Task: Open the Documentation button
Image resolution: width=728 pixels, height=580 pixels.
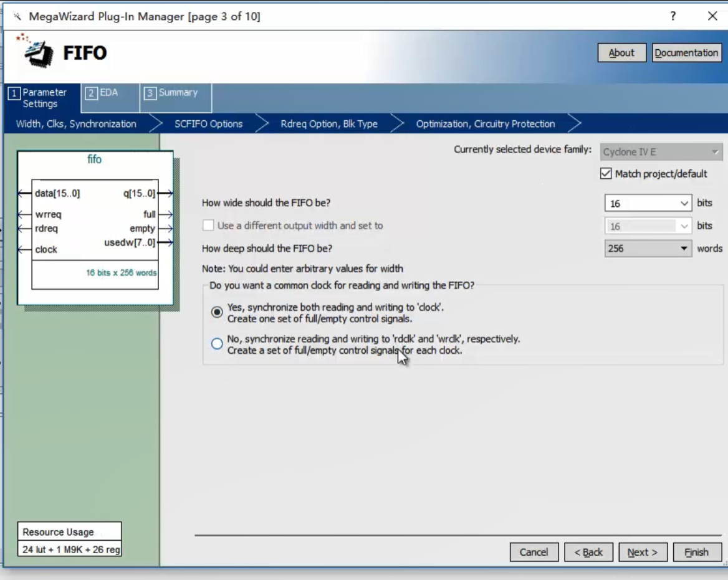Action: tap(686, 53)
